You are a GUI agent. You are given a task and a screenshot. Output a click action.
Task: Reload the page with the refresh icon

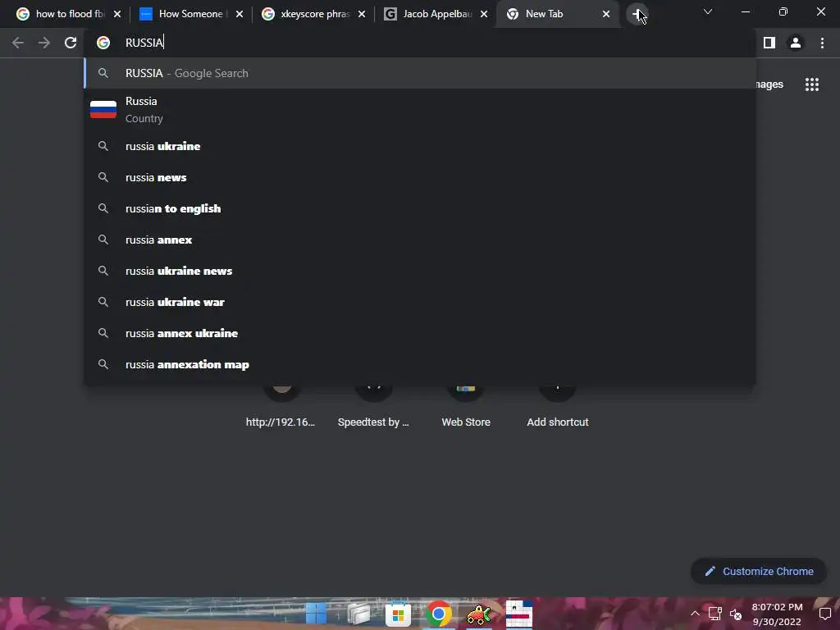71,43
